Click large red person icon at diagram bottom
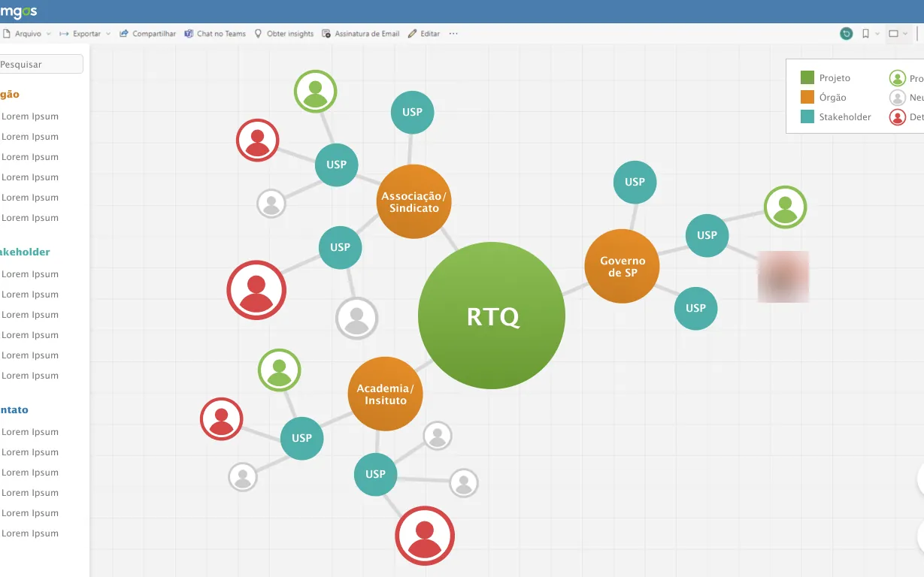924x577 pixels. tap(425, 536)
